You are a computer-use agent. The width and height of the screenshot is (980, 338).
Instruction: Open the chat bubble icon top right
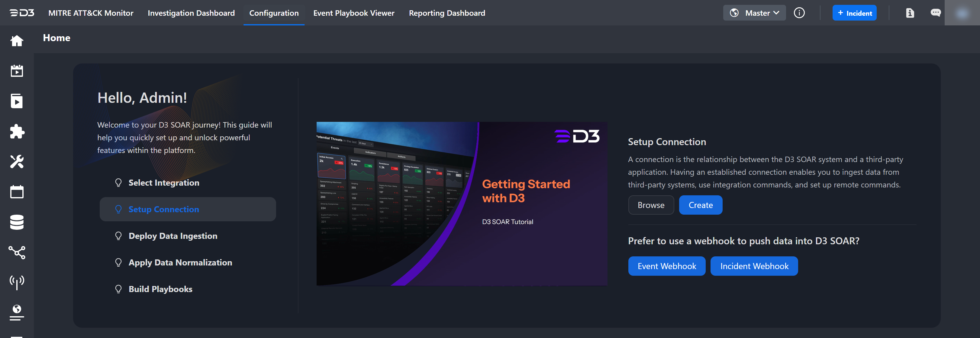[936, 13]
